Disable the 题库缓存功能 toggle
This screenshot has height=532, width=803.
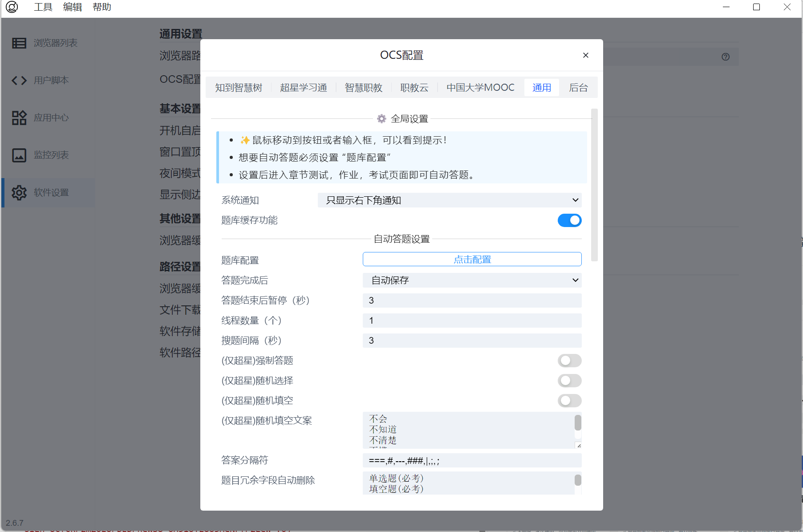coord(569,220)
